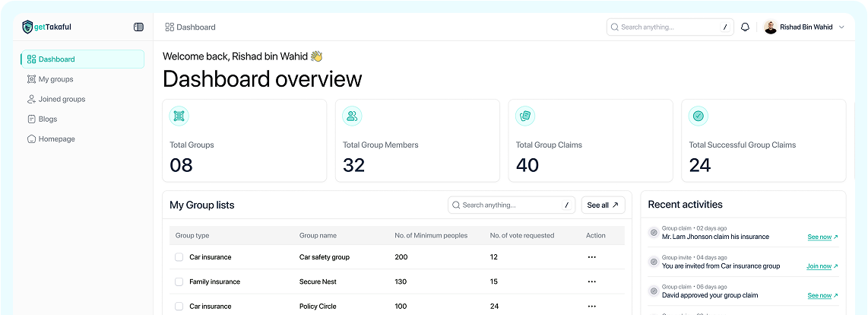Click status icon beside David approved activity
The width and height of the screenshot is (868, 315).
(654, 291)
